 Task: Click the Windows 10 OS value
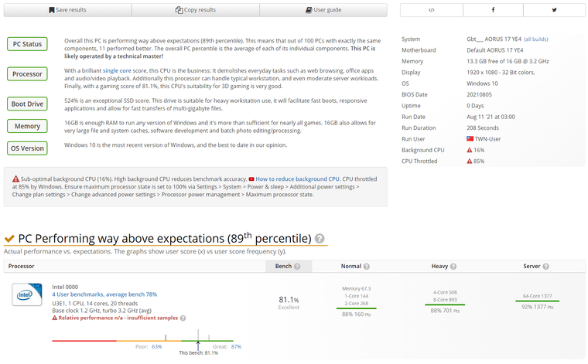[482, 83]
